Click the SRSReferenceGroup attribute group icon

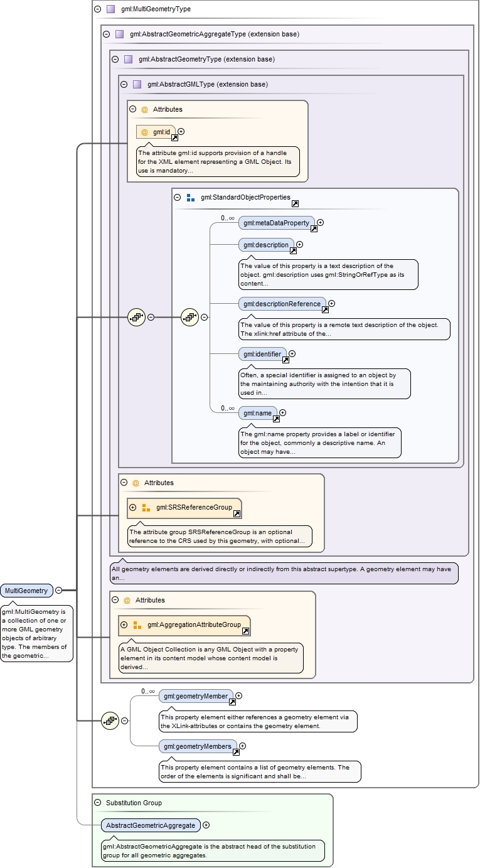tap(146, 507)
